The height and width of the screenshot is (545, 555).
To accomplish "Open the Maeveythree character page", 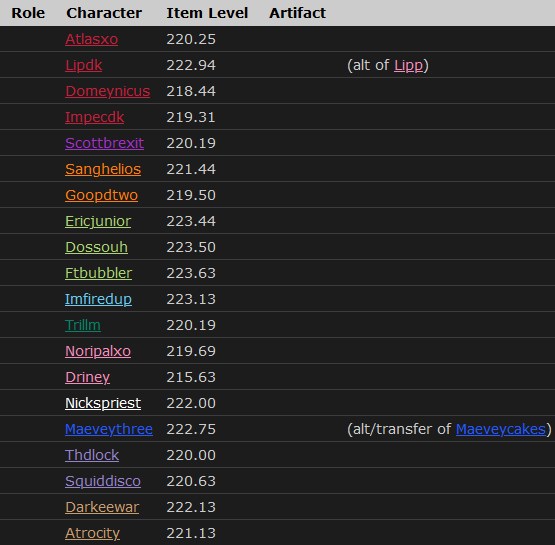I will tap(109, 429).
